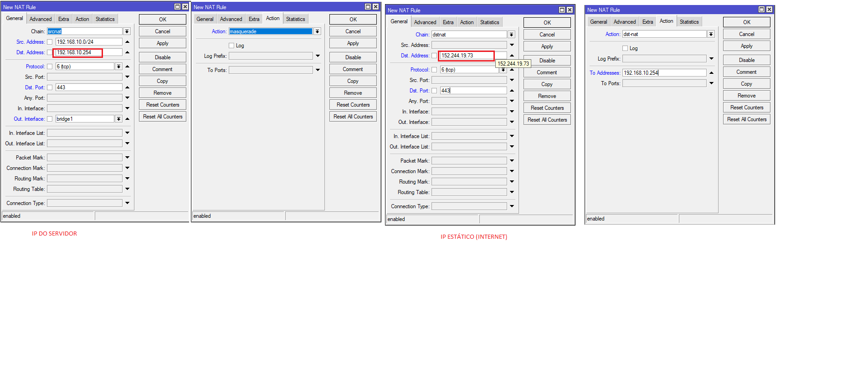Expand Log Prefix in dst-nat action window
The width and height of the screenshot is (868, 390).
[711, 59]
